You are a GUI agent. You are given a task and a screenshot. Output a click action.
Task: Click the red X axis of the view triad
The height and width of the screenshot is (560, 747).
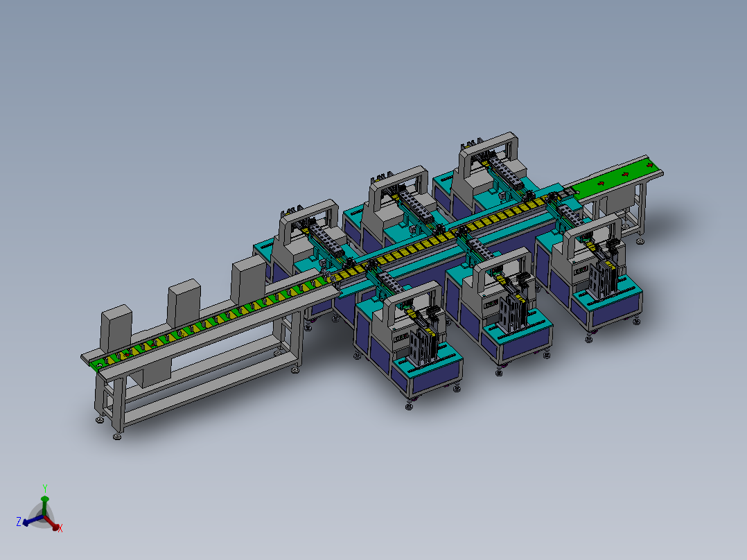coord(53,523)
